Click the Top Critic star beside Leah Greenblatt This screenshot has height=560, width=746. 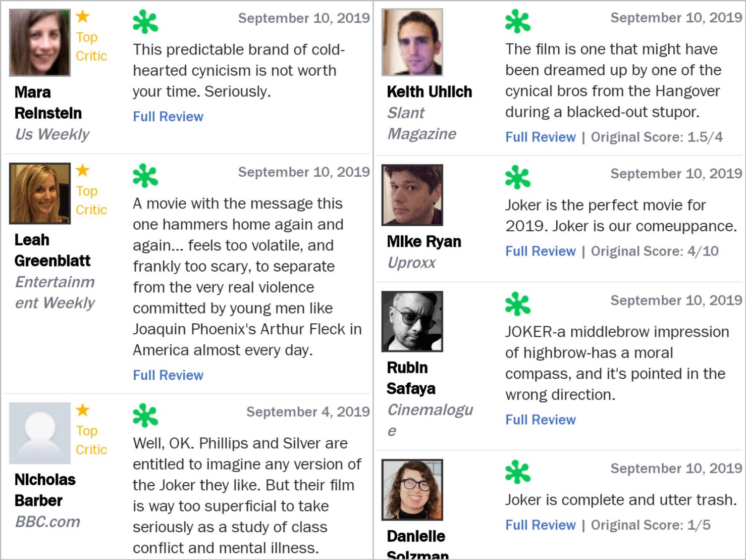coord(83,171)
